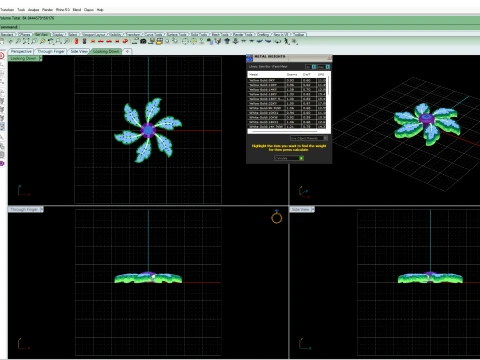
Task: Open the Analyze menu
Action: [33, 10]
